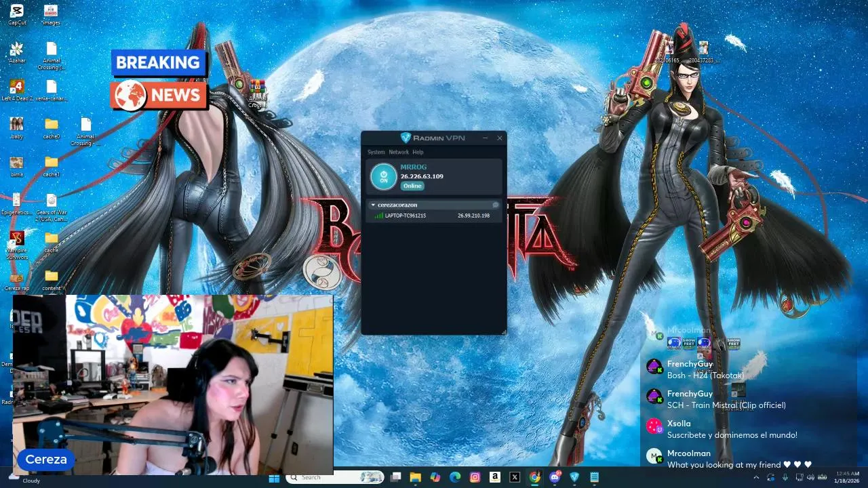This screenshot has width=868, height=488.
Task: Select the Cereza rap desktop file
Action: pyautogui.click(x=17, y=281)
